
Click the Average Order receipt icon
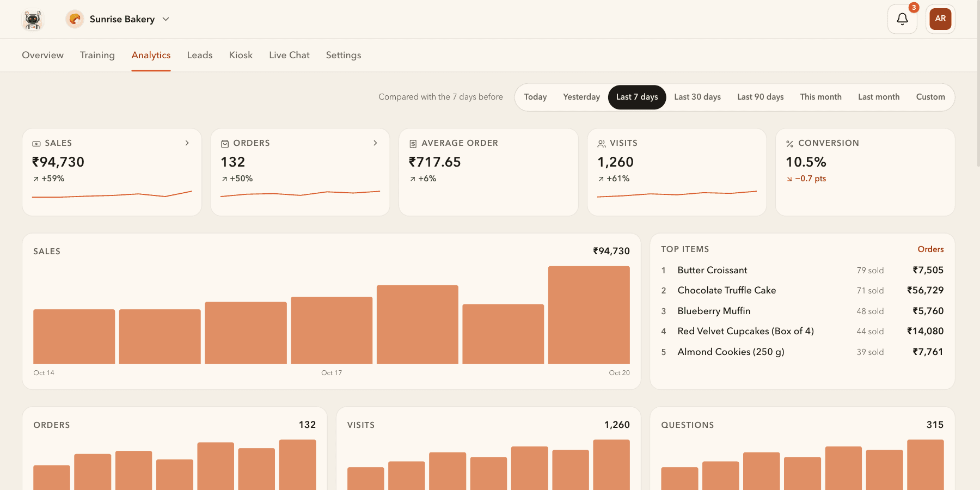[413, 144]
